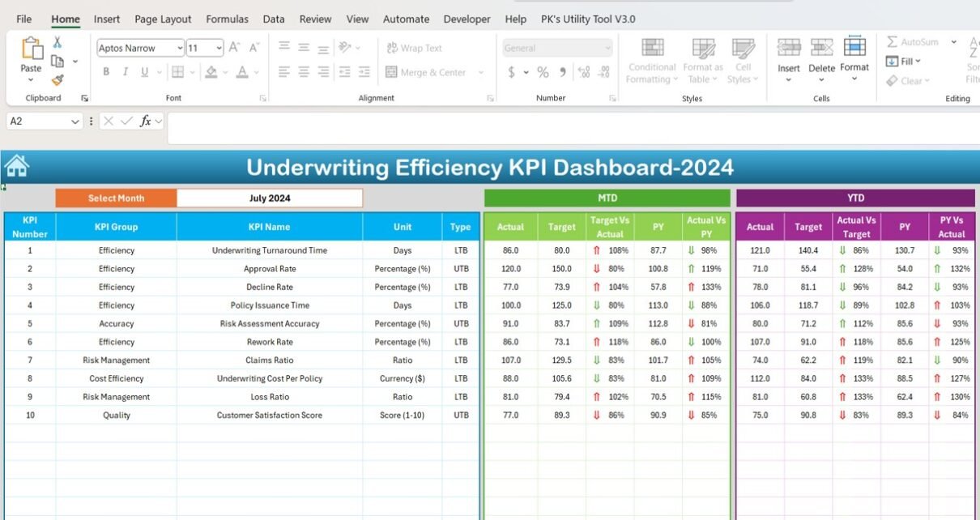Click the Paste clipboard icon
The width and height of the screenshot is (980, 520).
(32, 49)
